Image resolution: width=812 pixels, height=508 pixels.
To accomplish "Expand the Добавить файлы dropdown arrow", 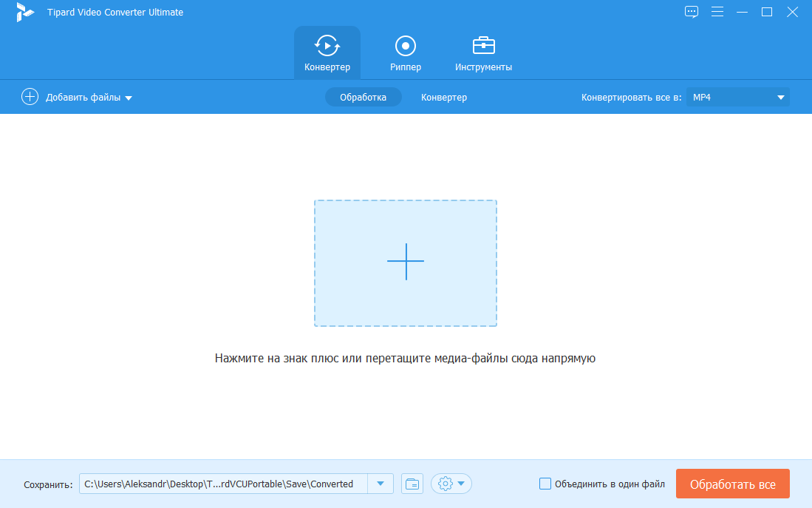I will 129,98.
